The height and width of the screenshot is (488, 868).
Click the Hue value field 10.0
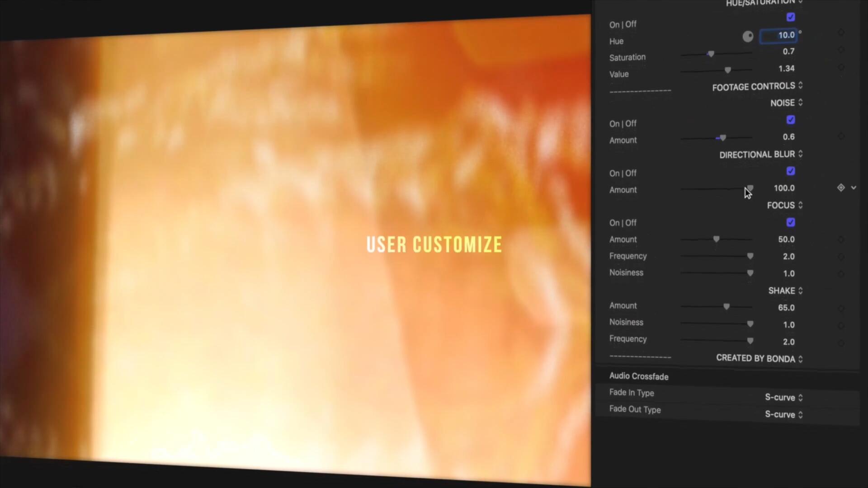pos(778,35)
